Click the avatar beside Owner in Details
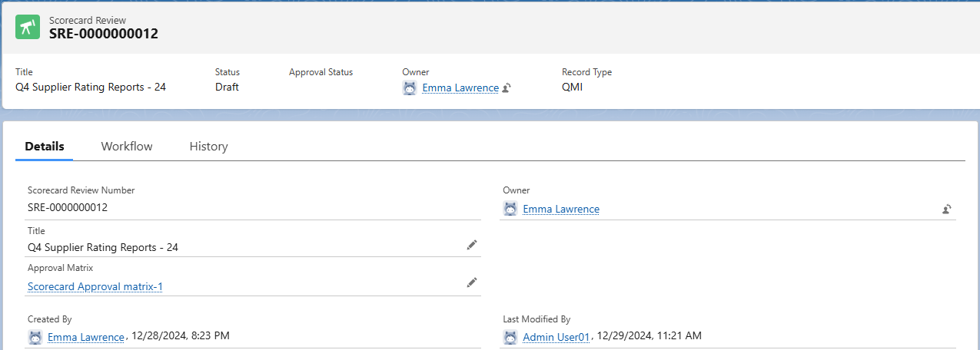The image size is (980, 350). point(510,209)
